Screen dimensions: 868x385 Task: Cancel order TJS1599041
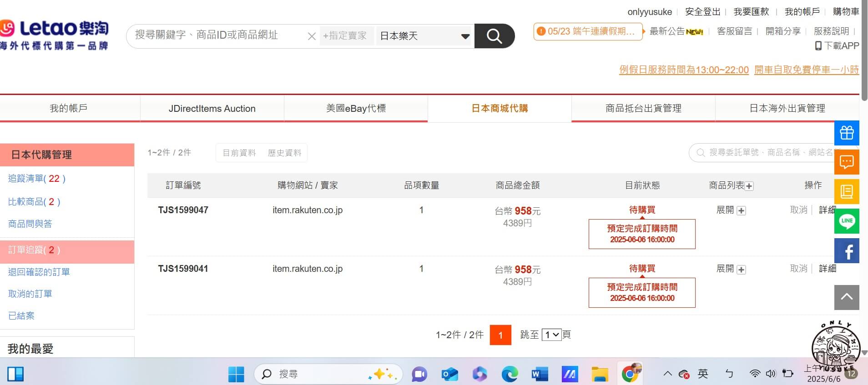click(798, 269)
